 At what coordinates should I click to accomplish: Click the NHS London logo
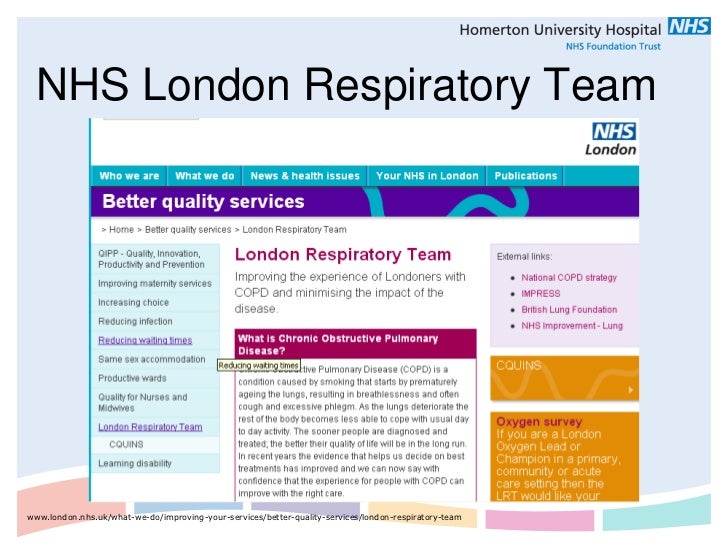(x=611, y=139)
